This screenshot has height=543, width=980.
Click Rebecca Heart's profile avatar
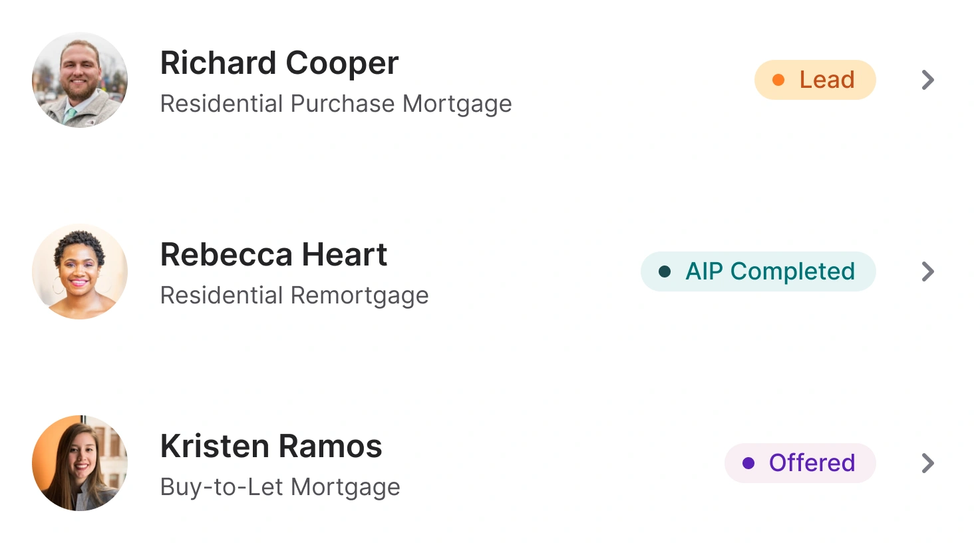(x=79, y=271)
